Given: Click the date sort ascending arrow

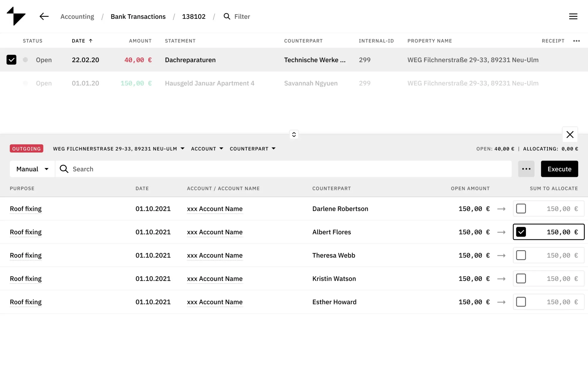Looking at the screenshot, I should click(91, 41).
